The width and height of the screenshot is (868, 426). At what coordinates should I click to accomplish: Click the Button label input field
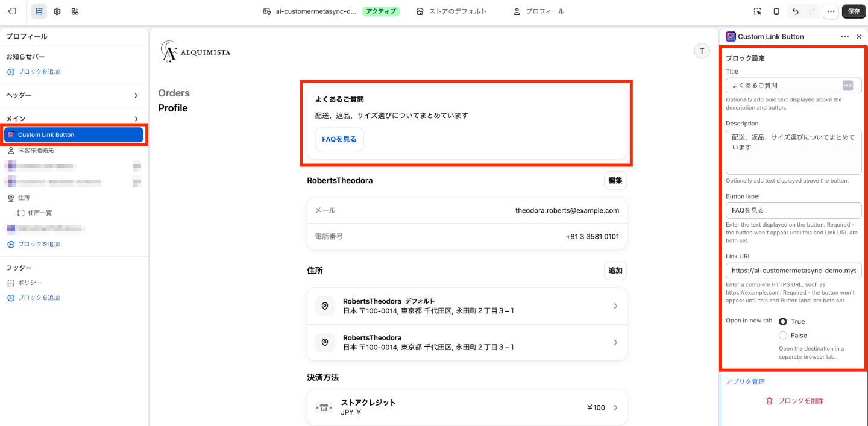click(793, 210)
